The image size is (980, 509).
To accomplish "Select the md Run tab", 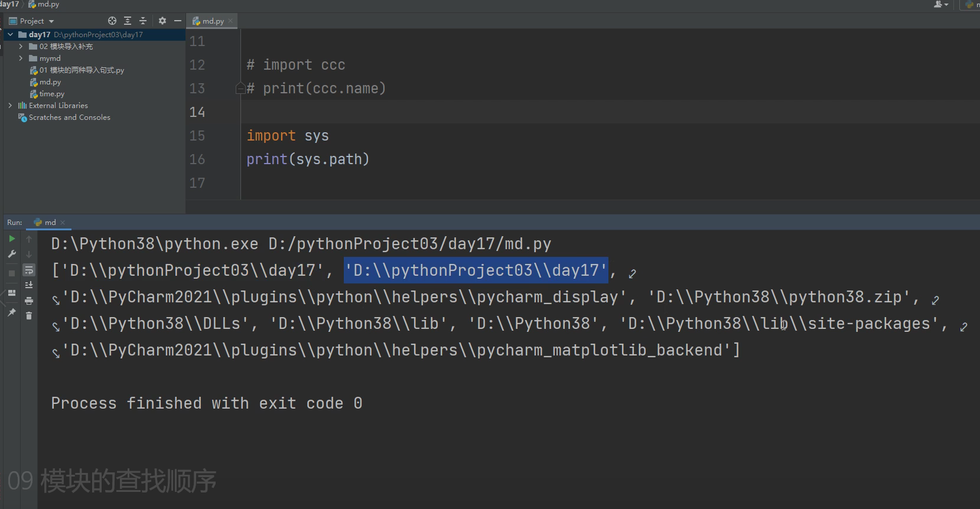I will click(x=50, y=223).
